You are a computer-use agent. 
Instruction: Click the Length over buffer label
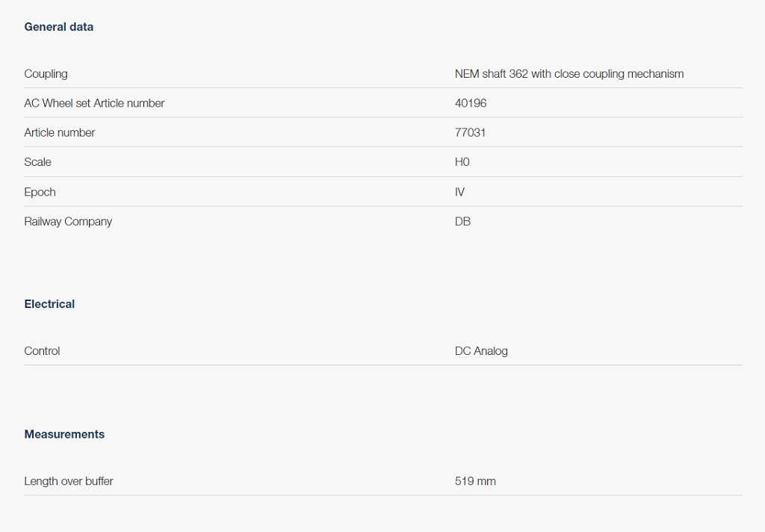tap(69, 481)
